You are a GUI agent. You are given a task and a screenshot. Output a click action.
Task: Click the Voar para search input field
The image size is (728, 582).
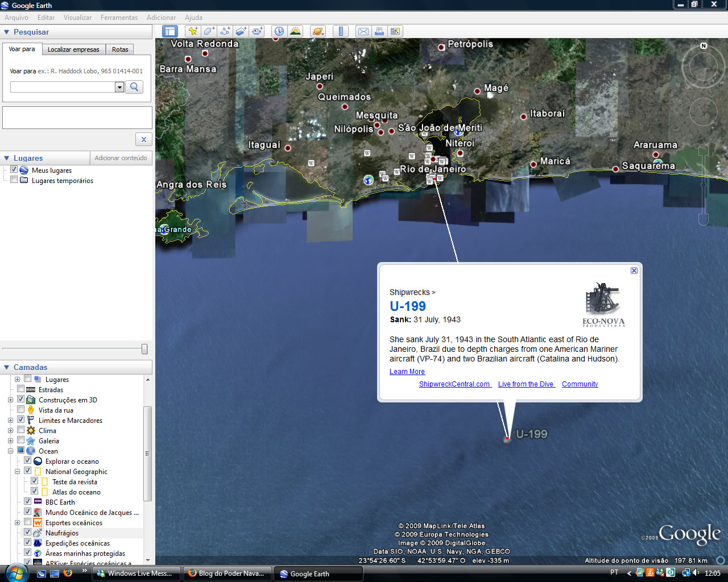pyautogui.click(x=63, y=87)
